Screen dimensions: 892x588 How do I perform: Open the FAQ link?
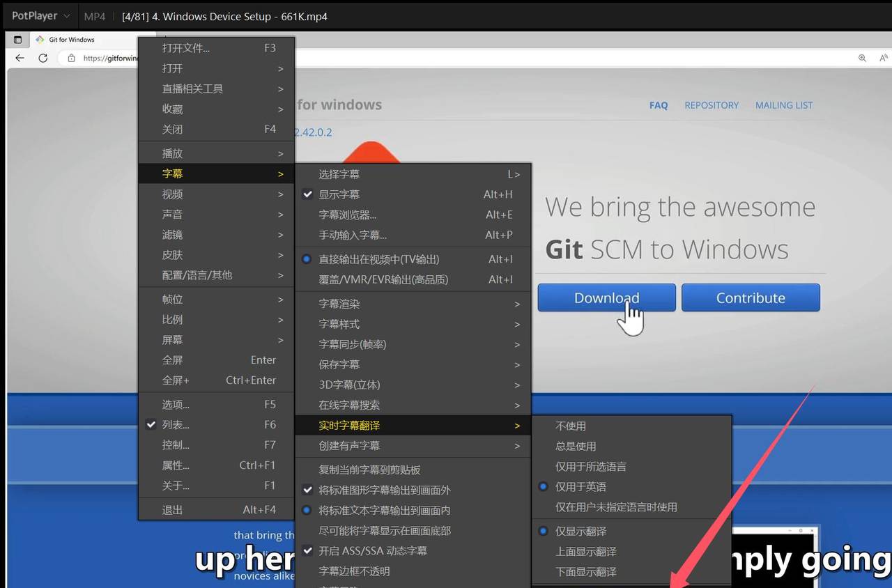click(659, 105)
